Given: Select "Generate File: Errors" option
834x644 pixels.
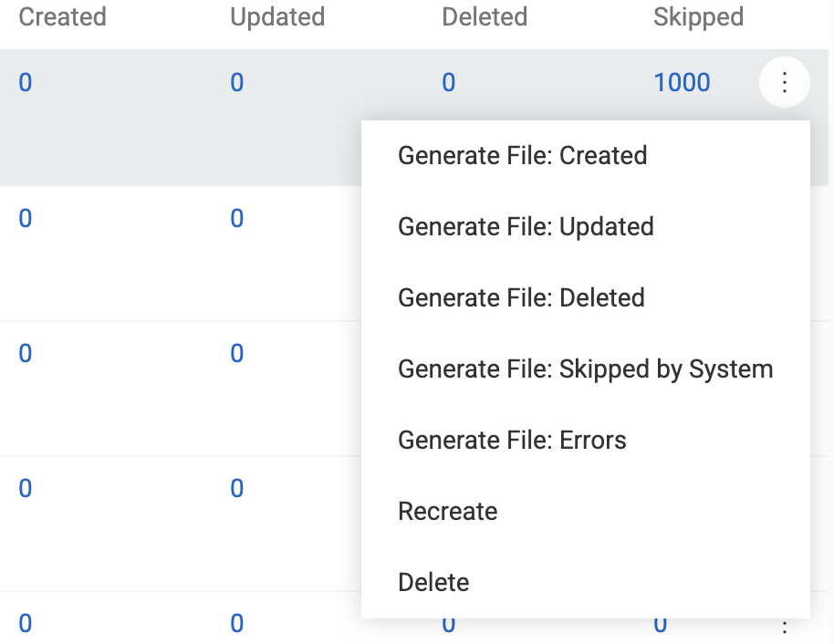Looking at the screenshot, I should [x=512, y=440].
